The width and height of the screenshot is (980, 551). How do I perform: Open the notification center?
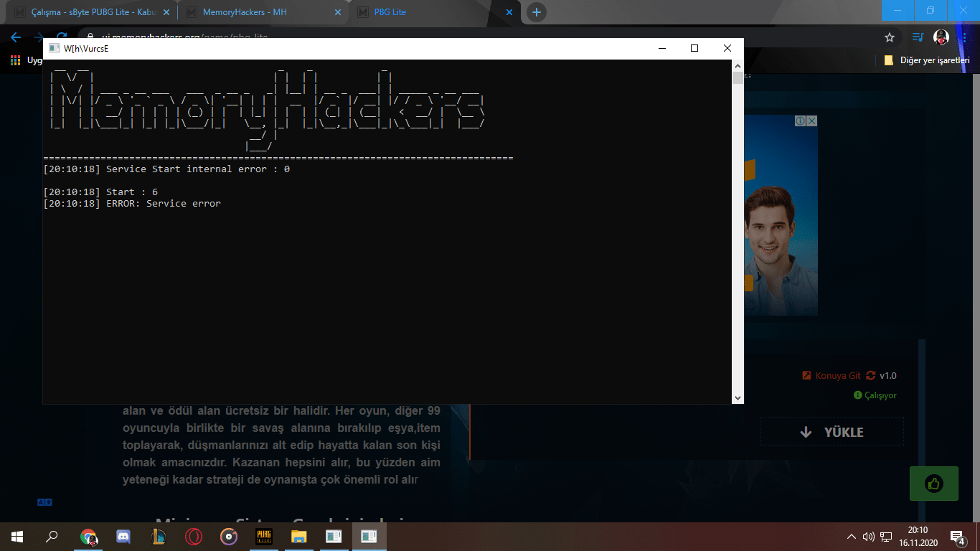957,536
